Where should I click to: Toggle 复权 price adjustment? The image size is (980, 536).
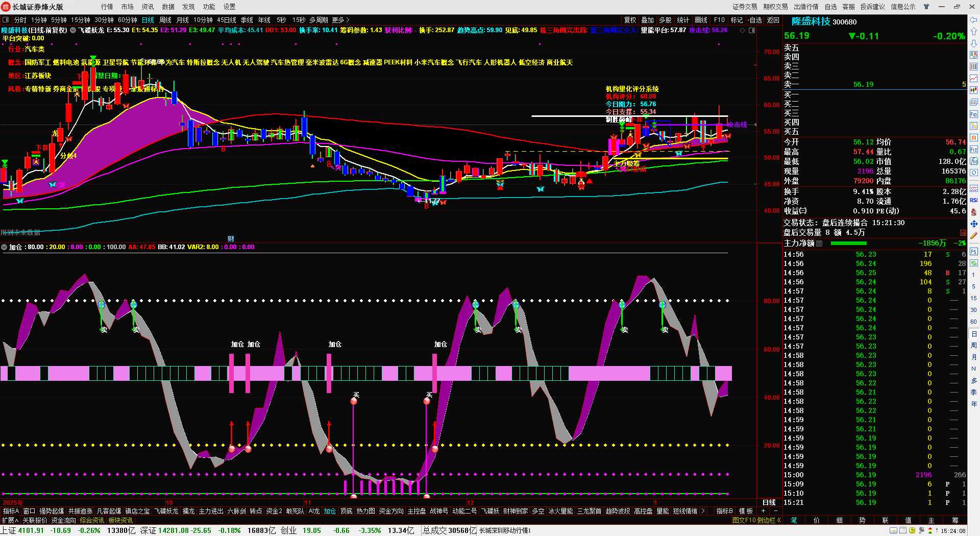coord(630,20)
